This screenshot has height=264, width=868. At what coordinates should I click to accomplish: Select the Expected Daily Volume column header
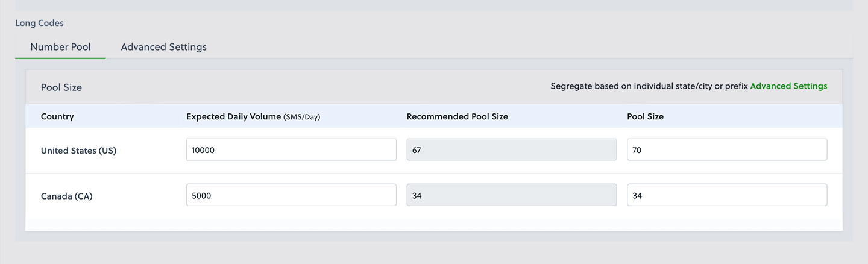tap(233, 116)
